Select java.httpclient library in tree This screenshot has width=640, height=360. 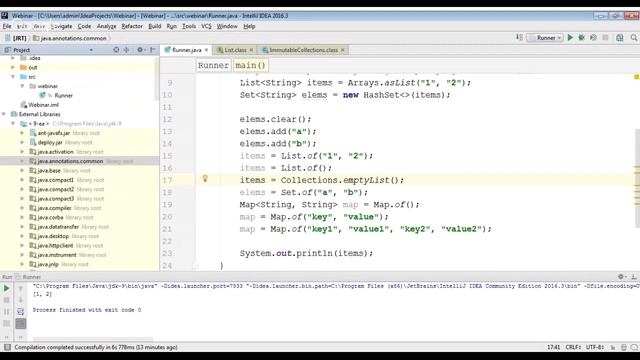(x=55, y=246)
